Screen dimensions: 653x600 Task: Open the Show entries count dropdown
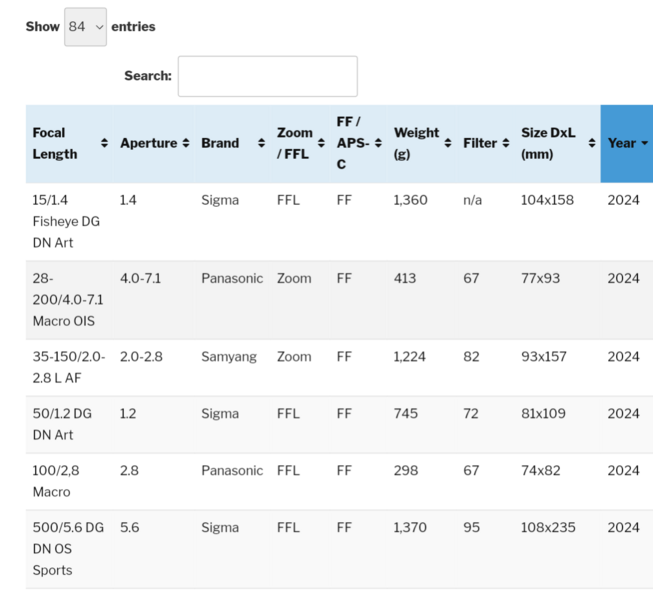point(85,27)
